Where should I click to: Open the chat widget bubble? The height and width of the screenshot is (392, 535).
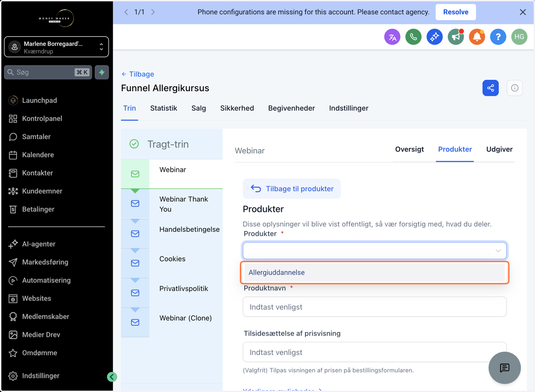coord(505,368)
